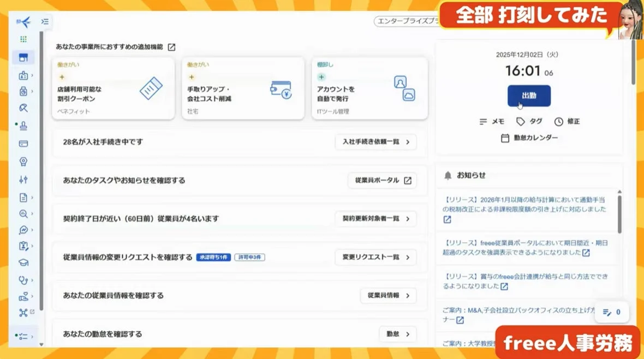Viewport: 644px width, 359px height.
Task: Open the 勤怠カレンダー calendar icon
Action: [x=505, y=138]
